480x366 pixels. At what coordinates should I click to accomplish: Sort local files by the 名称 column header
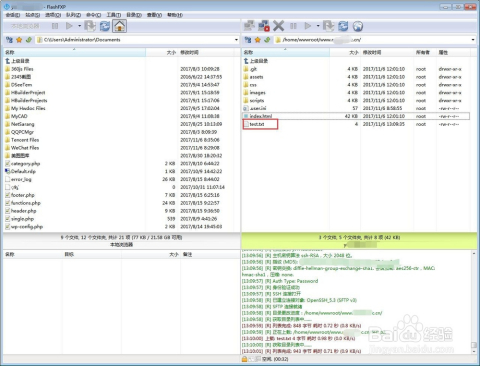tap(75, 52)
